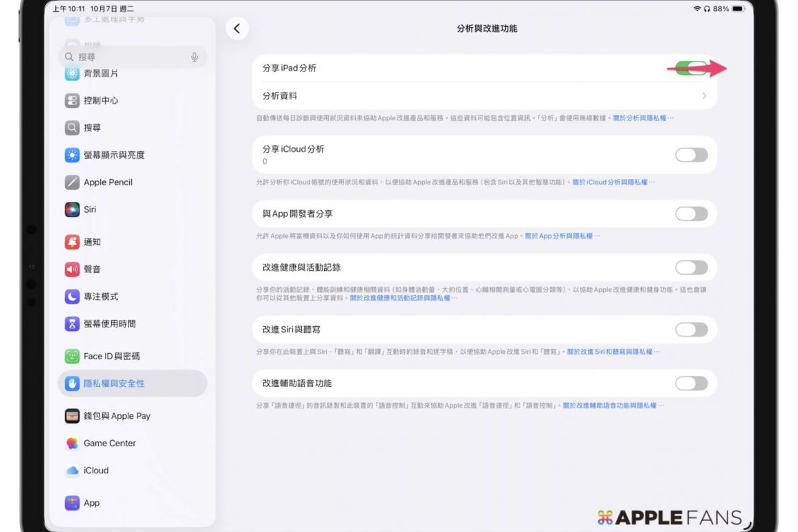
Task: Tap the battery indicator in status bar
Action: pos(738,8)
